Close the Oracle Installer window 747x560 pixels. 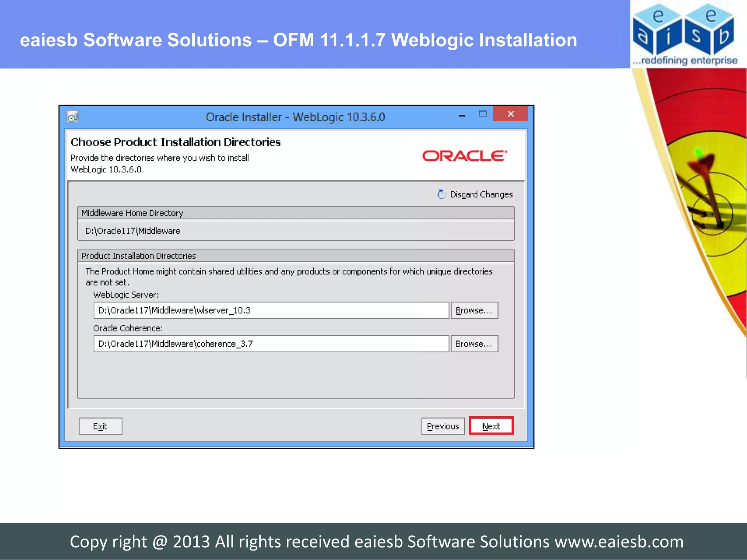pyautogui.click(x=511, y=114)
